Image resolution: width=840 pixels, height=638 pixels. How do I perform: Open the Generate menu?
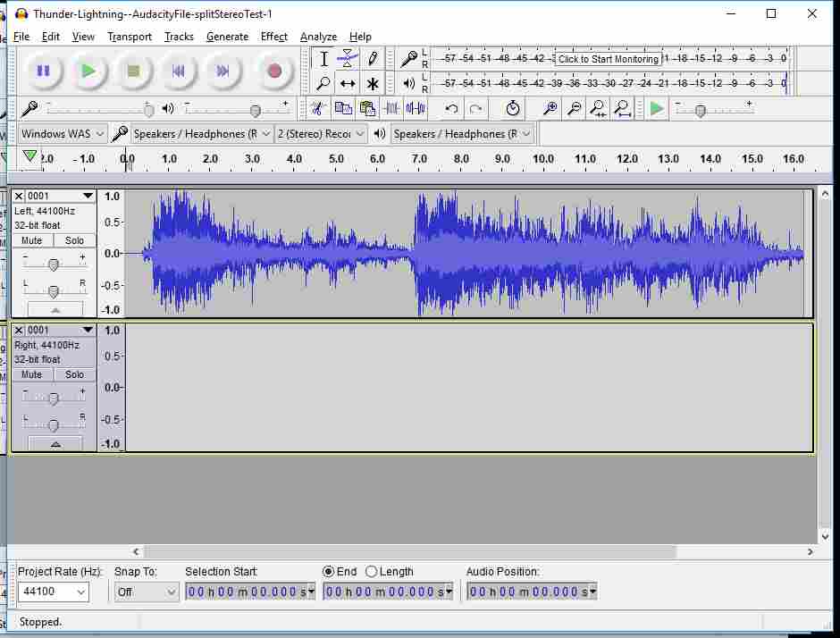tap(227, 37)
